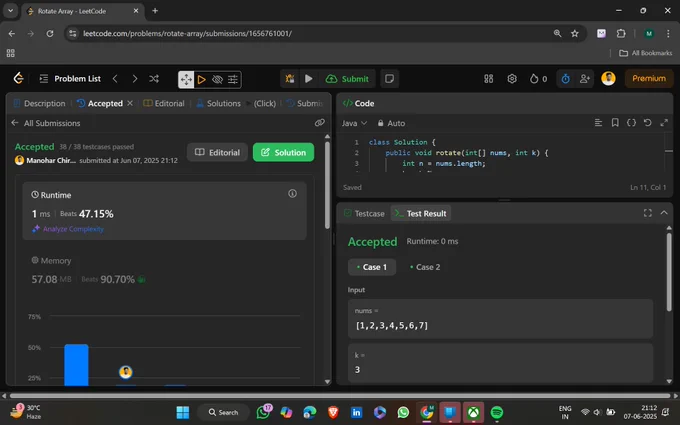
Task: Open the layout grid icon
Action: click(489, 78)
